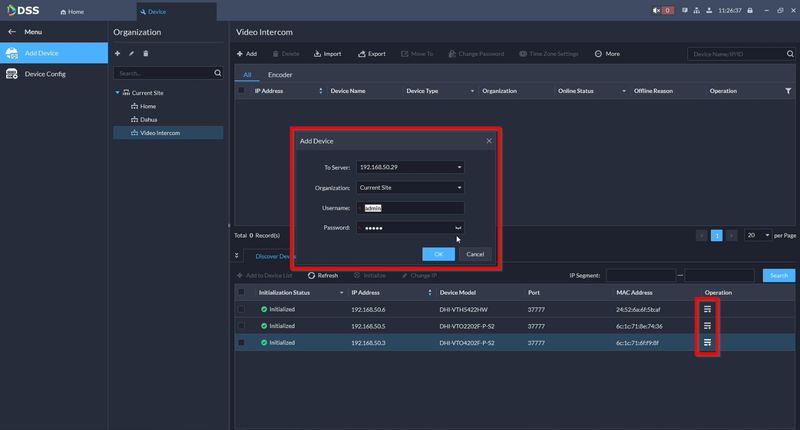800x430 pixels.
Task: Click the delete trash icon under Organization
Action: pos(146,53)
